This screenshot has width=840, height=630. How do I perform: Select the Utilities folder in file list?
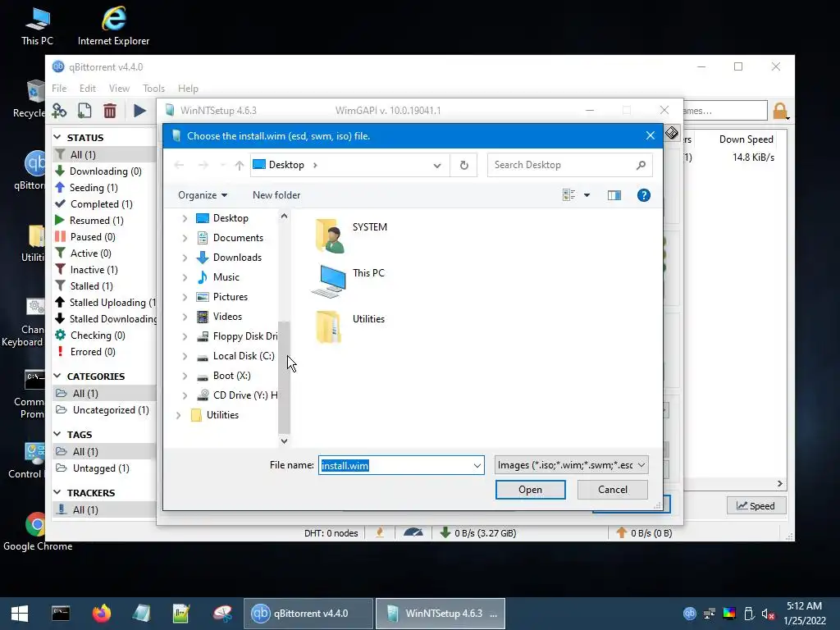point(349,326)
